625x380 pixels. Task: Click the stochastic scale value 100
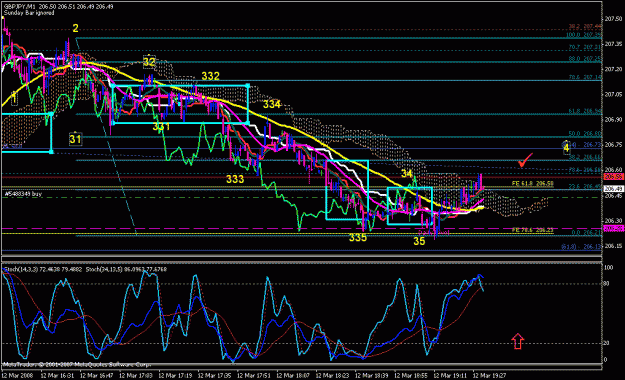(609, 268)
